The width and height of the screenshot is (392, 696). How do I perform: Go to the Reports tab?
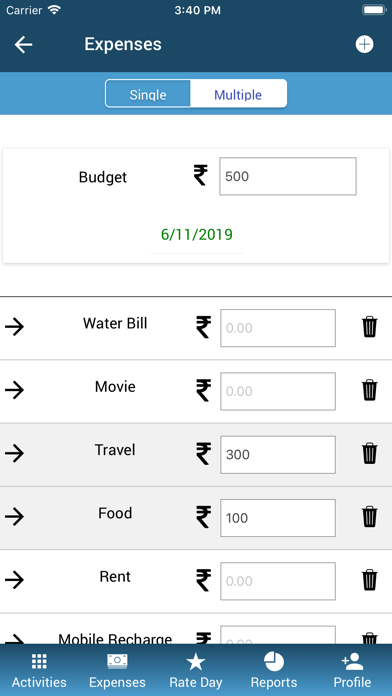[274, 671]
